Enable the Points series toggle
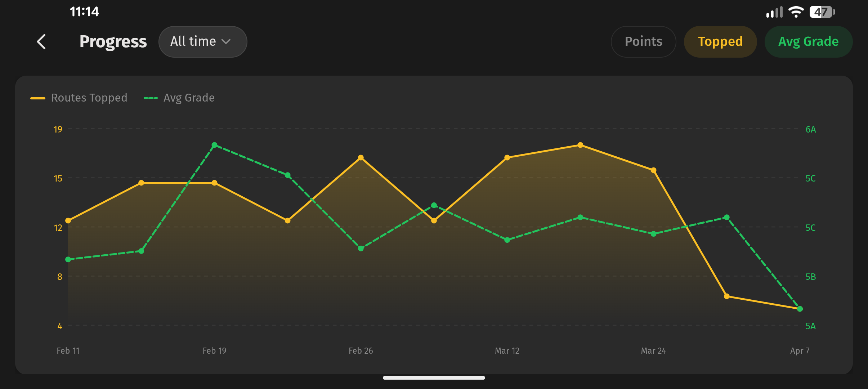 pos(643,42)
